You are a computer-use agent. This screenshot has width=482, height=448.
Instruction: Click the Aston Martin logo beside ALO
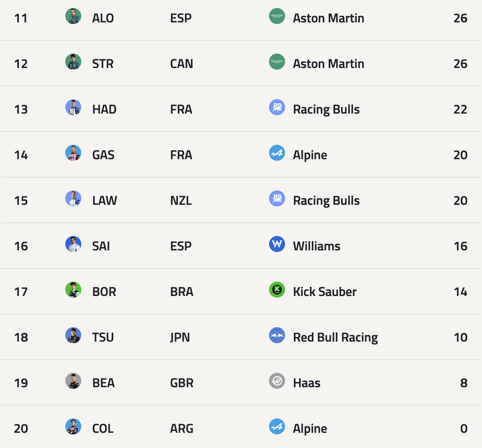tap(277, 16)
